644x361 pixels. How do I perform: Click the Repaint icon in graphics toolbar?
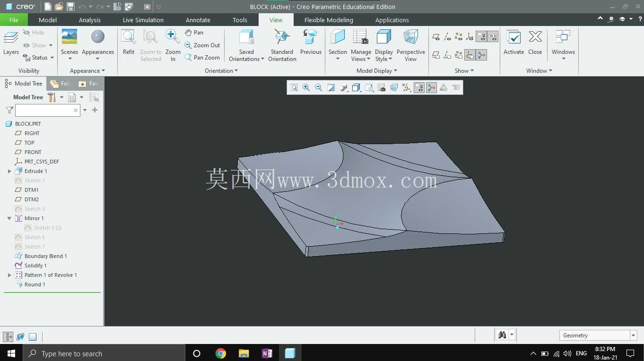click(x=331, y=87)
